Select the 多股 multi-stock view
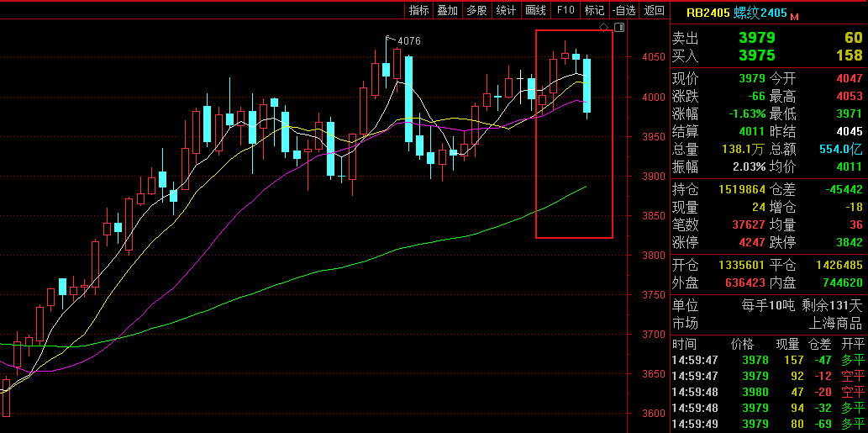 476,10
